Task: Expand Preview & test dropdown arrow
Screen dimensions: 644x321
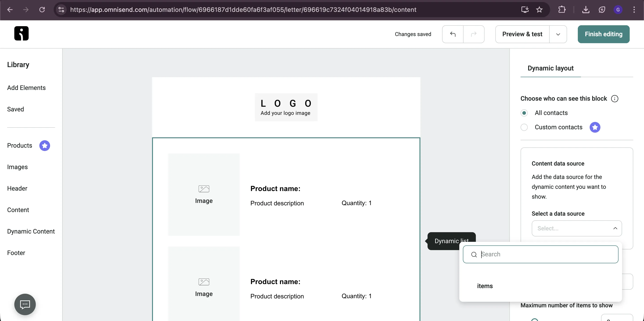Action: (558, 34)
